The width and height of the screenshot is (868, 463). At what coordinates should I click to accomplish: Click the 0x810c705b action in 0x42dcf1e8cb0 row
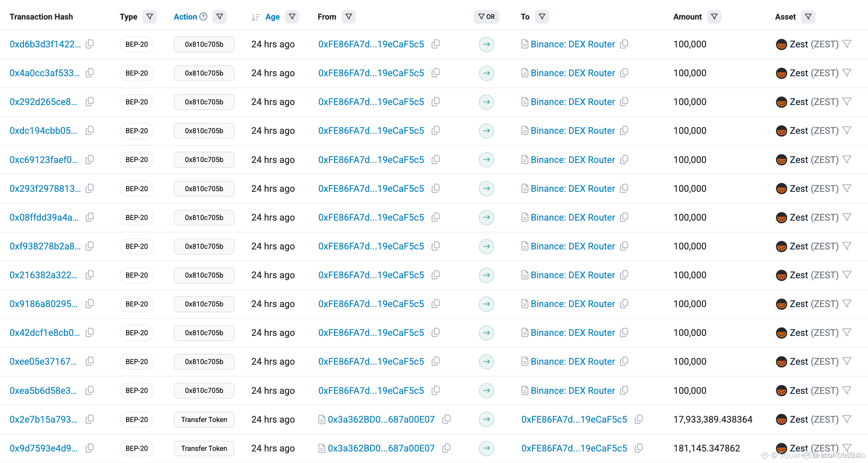pyautogui.click(x=204, y=333)
